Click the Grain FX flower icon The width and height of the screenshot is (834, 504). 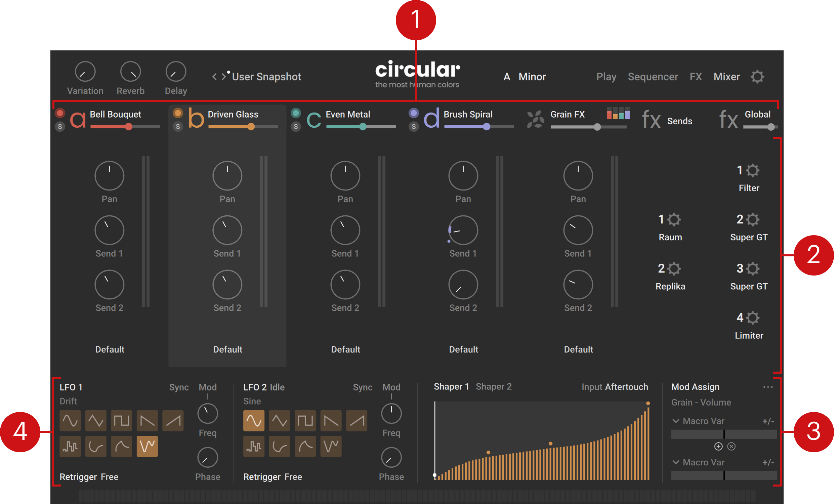[x=535, y=120]
